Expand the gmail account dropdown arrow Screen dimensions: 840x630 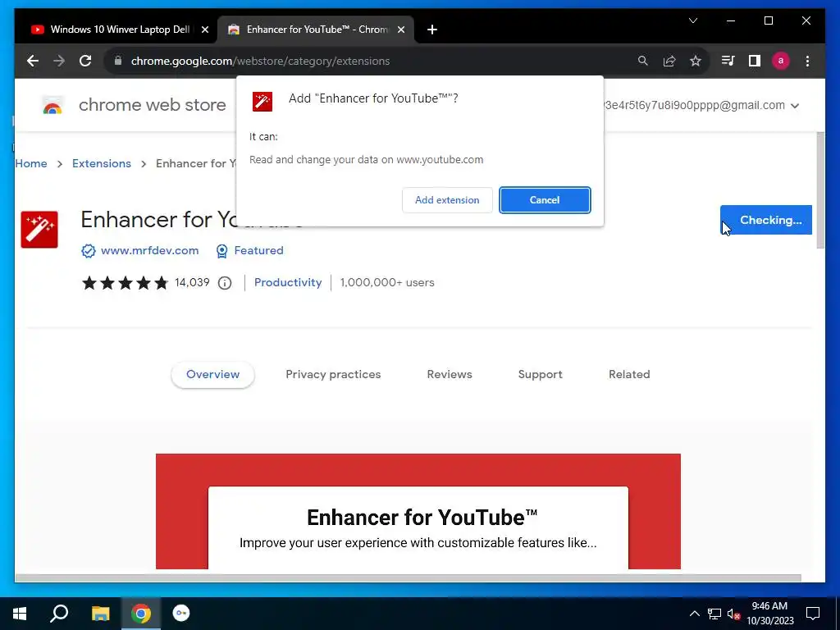coord(795,106)
